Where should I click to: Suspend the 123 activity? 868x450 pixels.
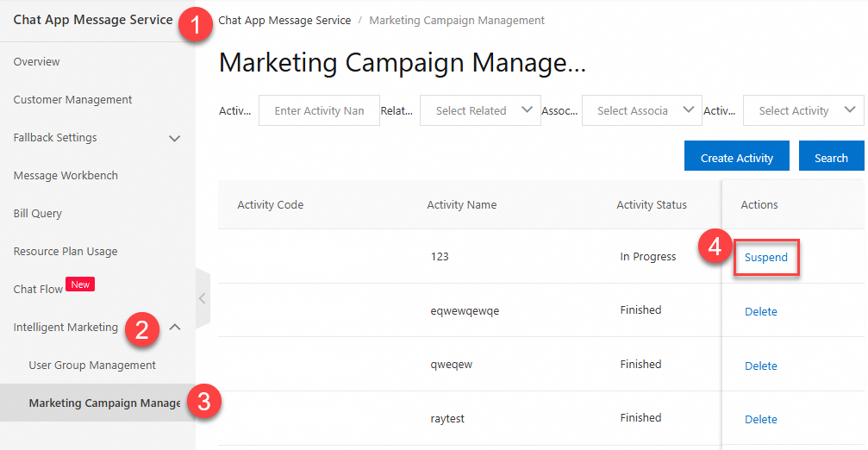[766, 258]
